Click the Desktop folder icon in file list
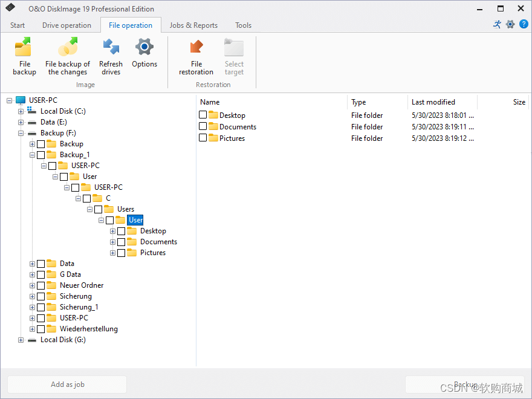 pos(213,115)
